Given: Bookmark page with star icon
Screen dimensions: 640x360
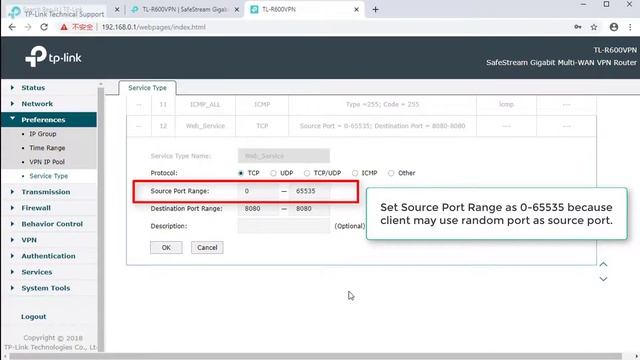Looking at the screenshot, I should tap(594, 27).
